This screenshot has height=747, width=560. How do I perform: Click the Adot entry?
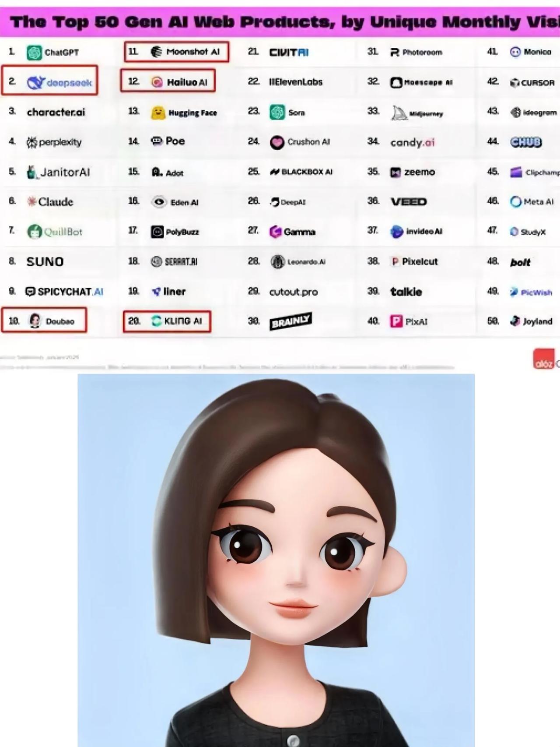point(167,172)
